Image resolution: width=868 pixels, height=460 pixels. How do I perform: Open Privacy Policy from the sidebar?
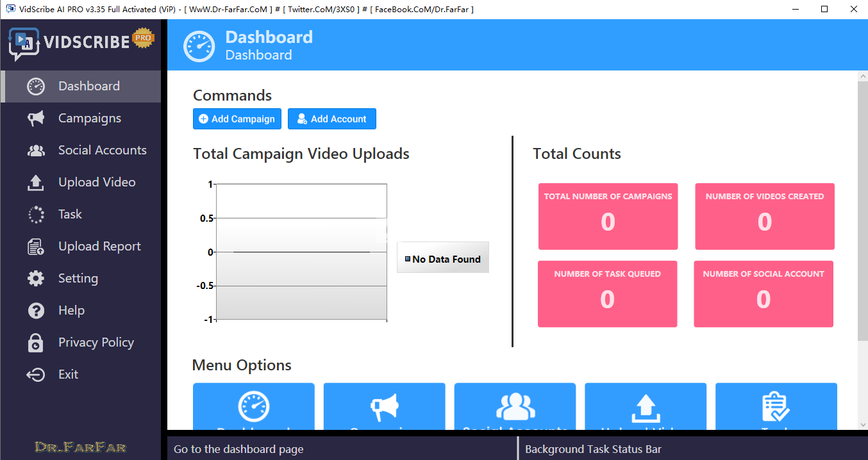[x=81, y=343]
